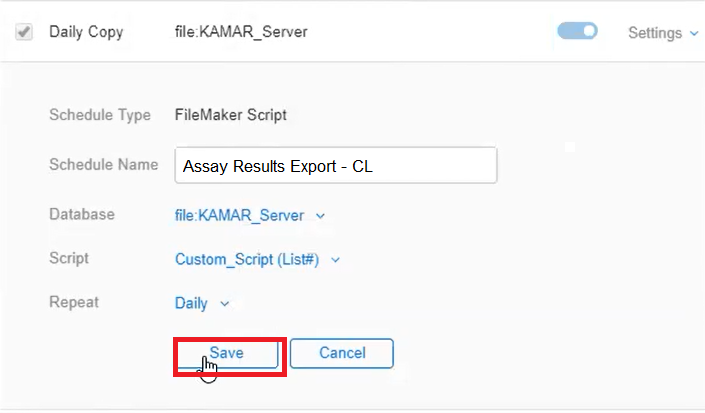The height and width of the screenshot is (413, 705).
Task: Click the chevron beside Settings
Action: (694, 33)
